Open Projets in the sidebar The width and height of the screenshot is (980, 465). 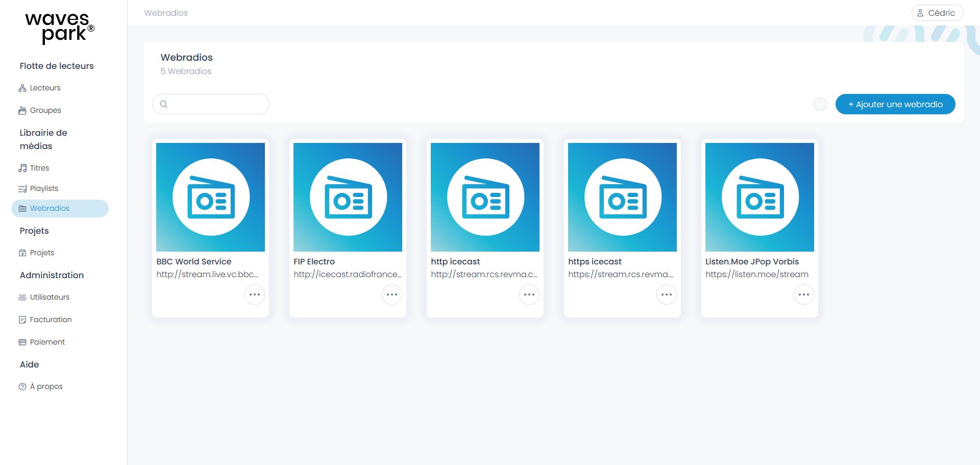pos(36,253)
